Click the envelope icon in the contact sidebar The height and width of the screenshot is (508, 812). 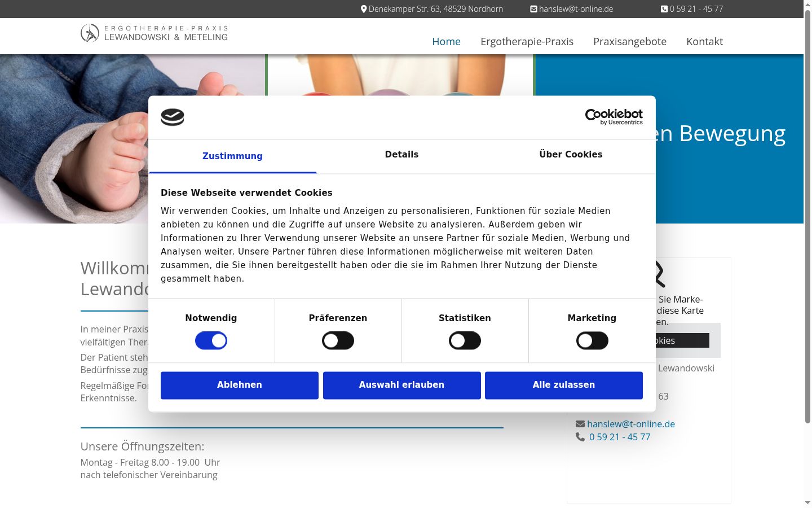pyautogui.click(x=580, y=424)
